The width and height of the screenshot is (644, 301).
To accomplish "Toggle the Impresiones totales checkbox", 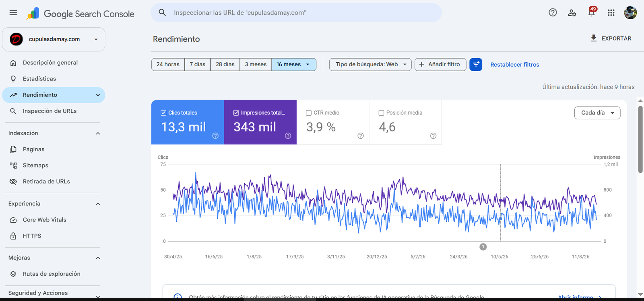I will (x=236, y=113).
